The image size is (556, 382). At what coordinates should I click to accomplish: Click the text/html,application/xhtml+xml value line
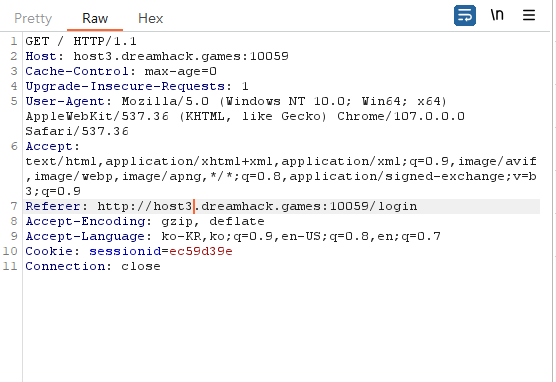[x=281, y=161]
